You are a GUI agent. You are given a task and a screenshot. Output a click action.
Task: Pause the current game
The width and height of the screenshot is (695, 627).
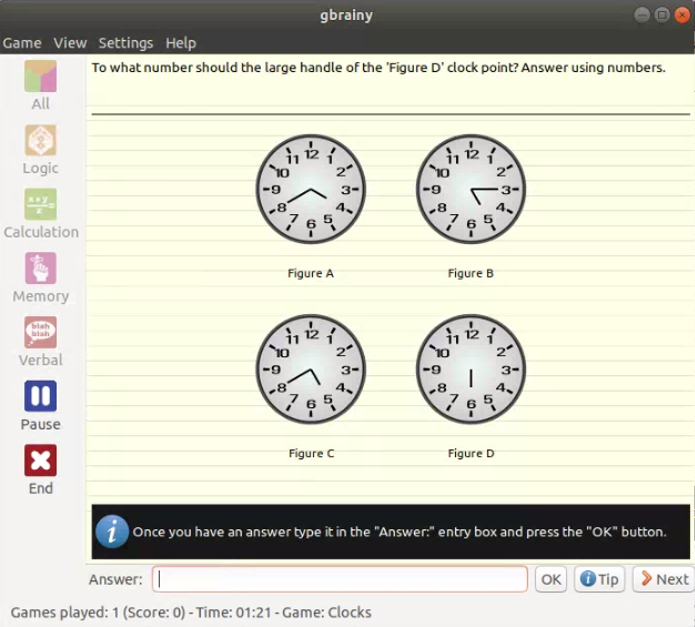coord(40,397)
